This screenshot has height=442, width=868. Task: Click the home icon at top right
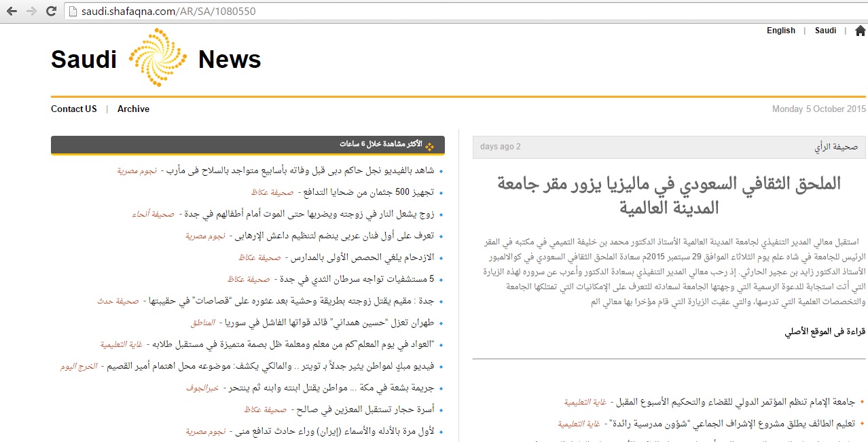point(860,31)
